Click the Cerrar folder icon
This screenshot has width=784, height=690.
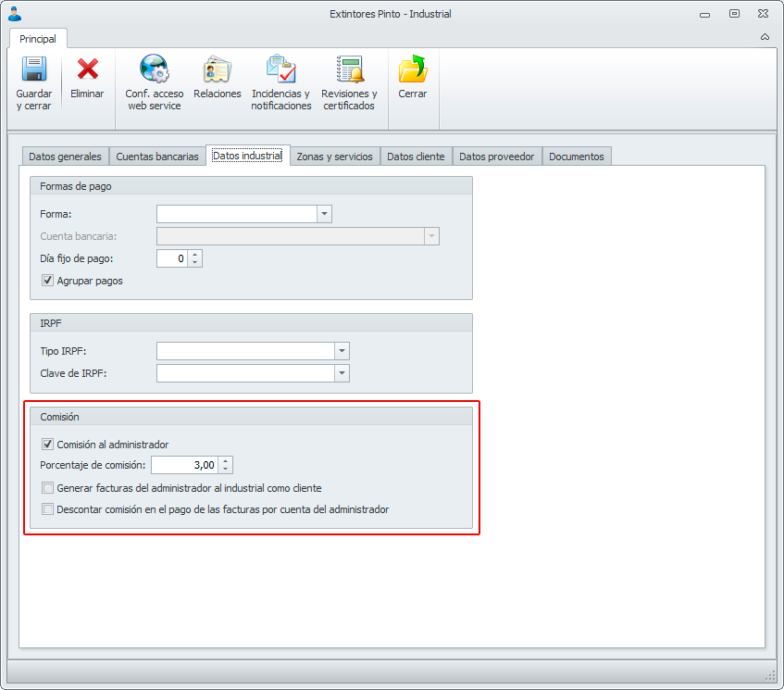413,69
